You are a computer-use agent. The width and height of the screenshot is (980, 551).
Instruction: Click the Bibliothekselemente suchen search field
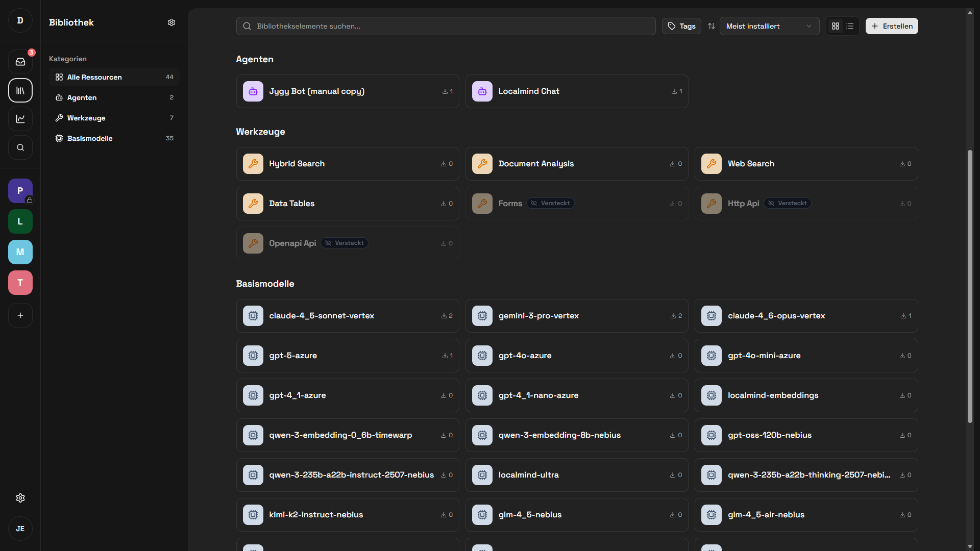tap(446, 26)
